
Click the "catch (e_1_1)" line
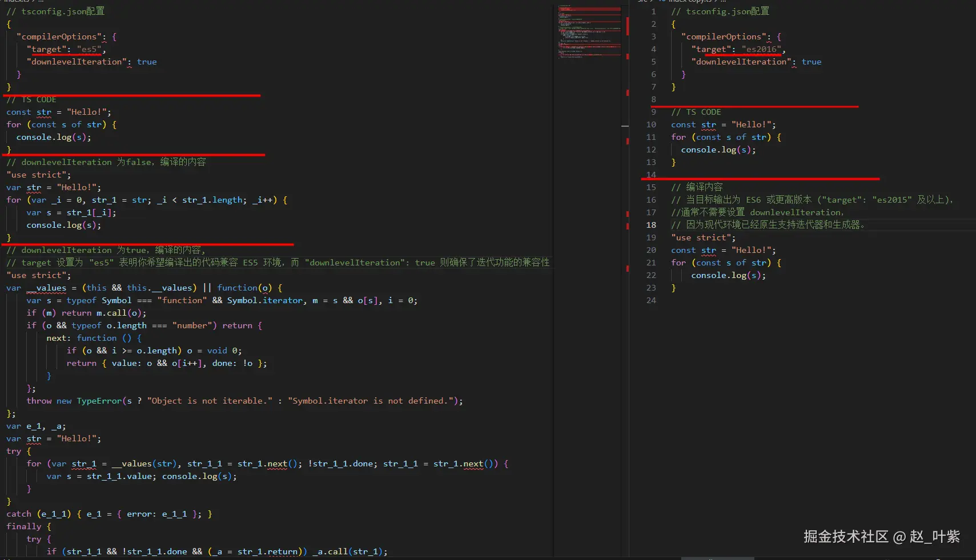click(109, 514)
